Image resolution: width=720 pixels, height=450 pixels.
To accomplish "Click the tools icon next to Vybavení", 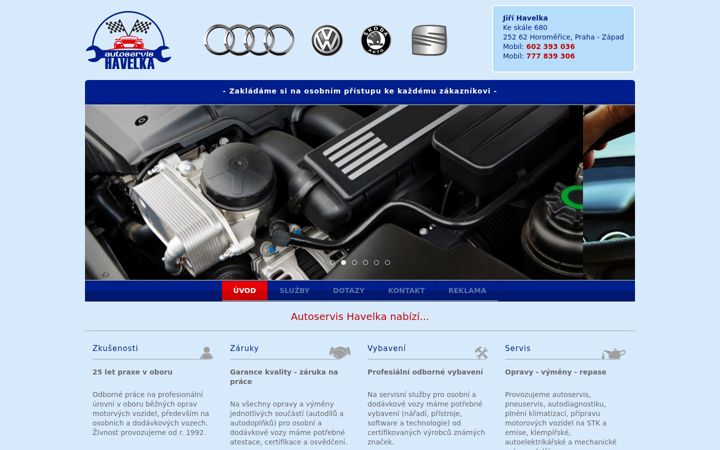I will [x=481, y=353].
